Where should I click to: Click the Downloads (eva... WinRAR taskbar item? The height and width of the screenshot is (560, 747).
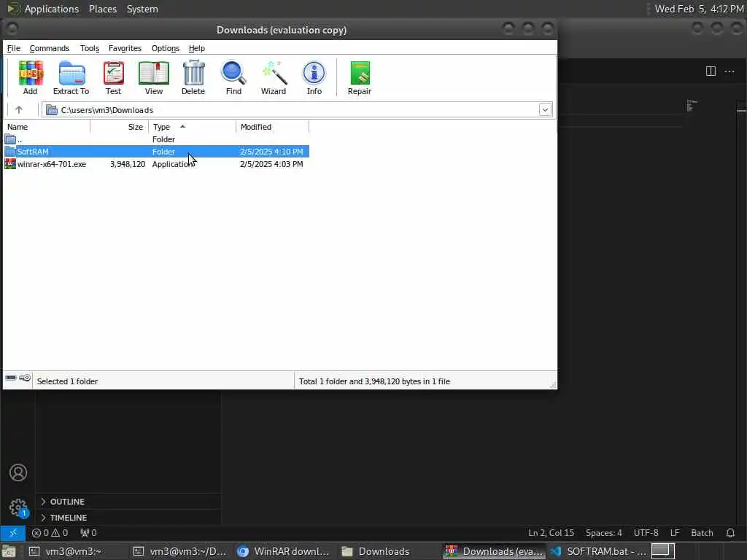494,551
